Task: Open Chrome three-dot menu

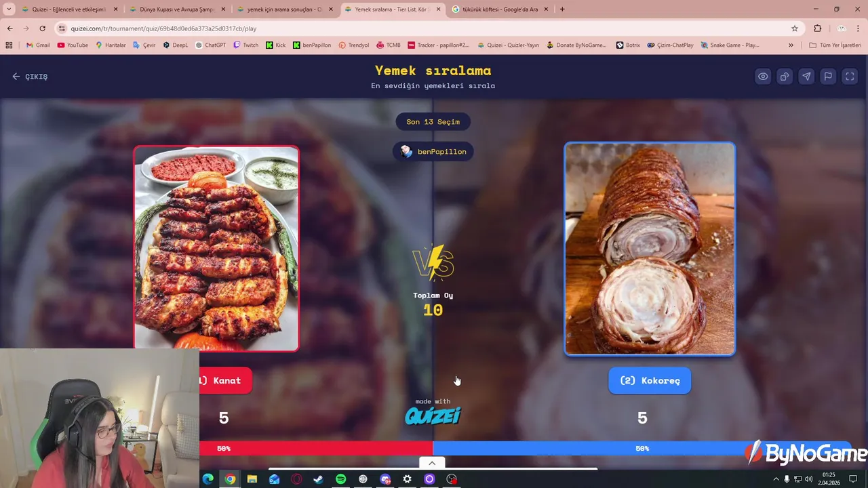Action: click(x=859, y=28)
